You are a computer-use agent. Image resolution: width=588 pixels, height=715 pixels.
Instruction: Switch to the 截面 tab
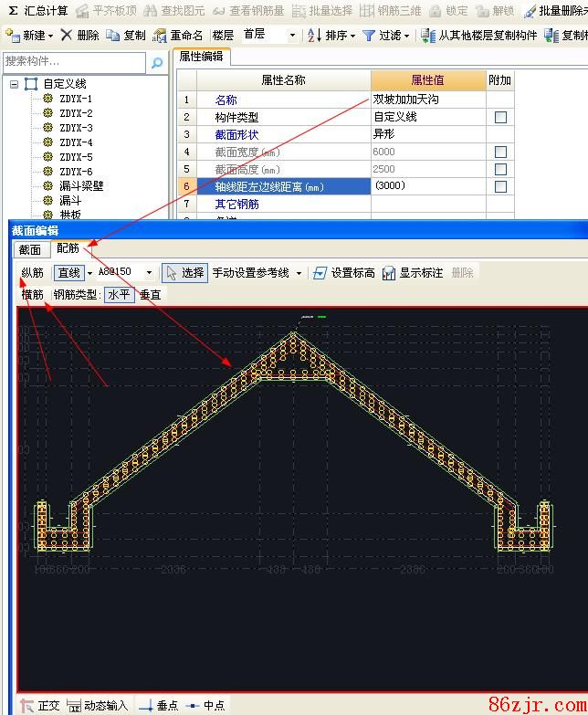point(30,249)
